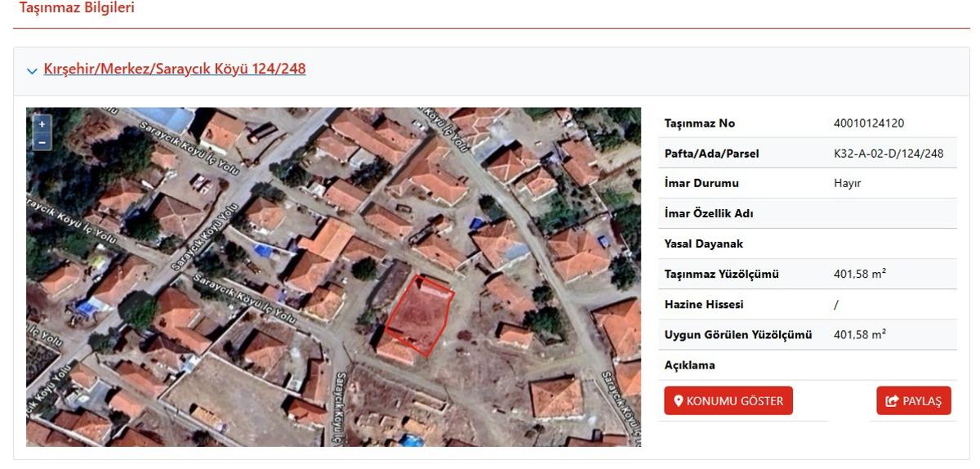Click the Taşınmaz Yüzölçümü value 401,58 m²
The width and height of the screenshot is (980, 469).
click(859, 274)
